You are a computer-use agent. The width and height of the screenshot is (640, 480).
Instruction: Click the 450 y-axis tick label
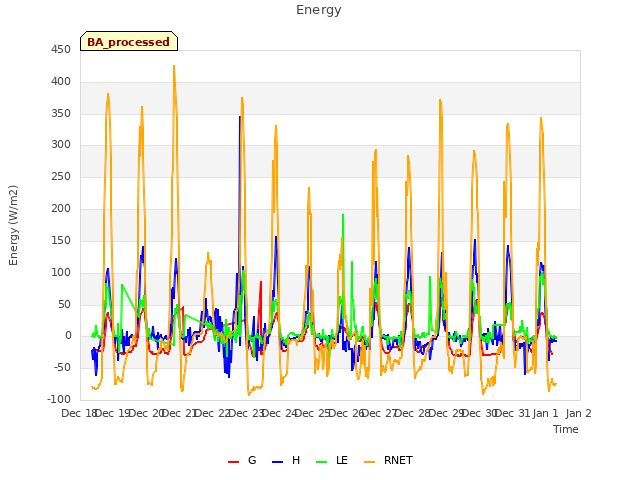[x=61, y=50]
